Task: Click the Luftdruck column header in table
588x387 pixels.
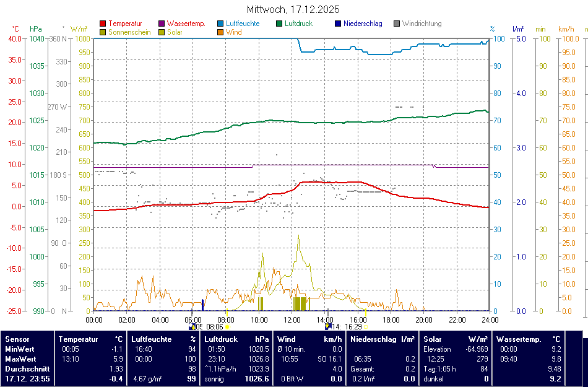Action: click(x=221, y=339)
